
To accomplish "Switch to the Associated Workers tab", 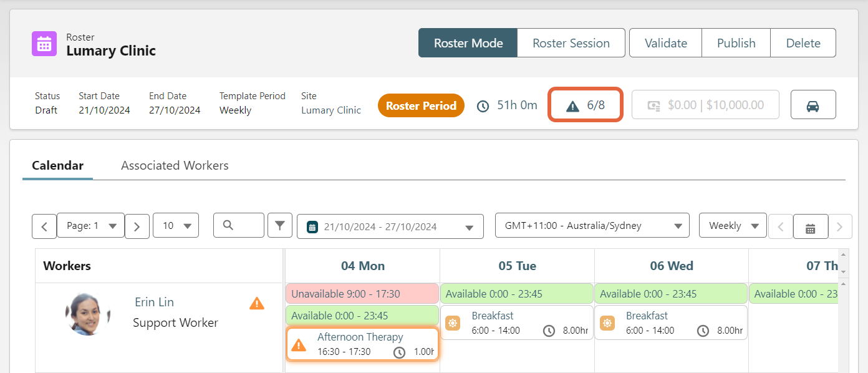I will point(175,165).
